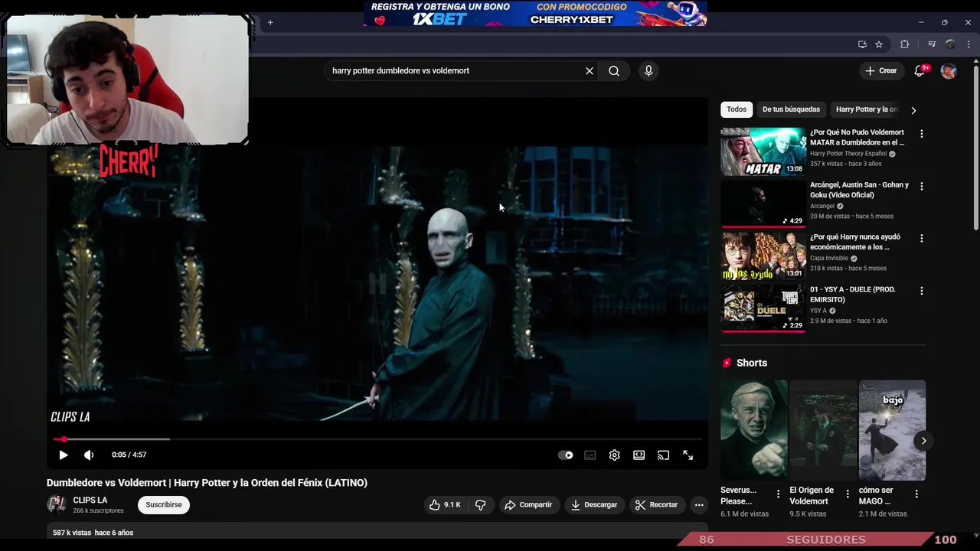Open the media control icon in the toolbar

932,44
